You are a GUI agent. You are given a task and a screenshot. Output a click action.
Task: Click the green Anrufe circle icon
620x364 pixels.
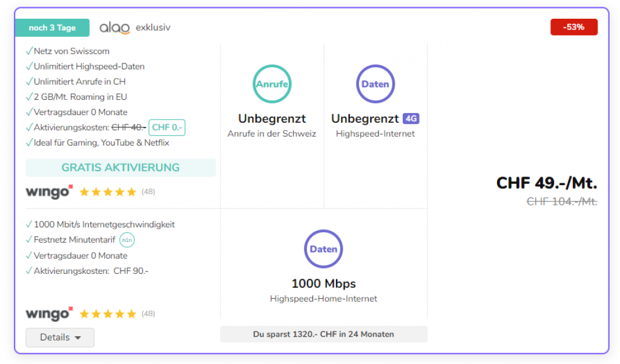tap(272, 84)
